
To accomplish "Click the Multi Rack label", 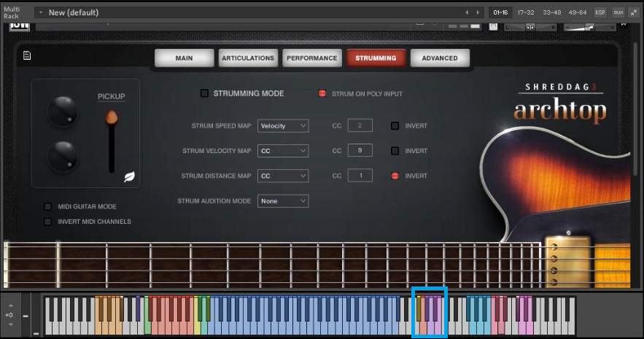I will [x=12, y=12].
